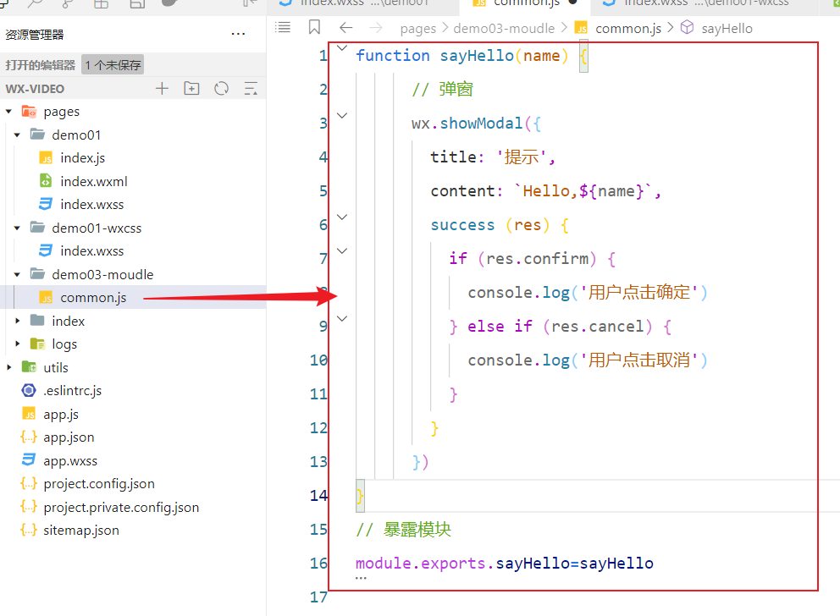Open index.wxss under demo01 folder

(x=91, y=205)
